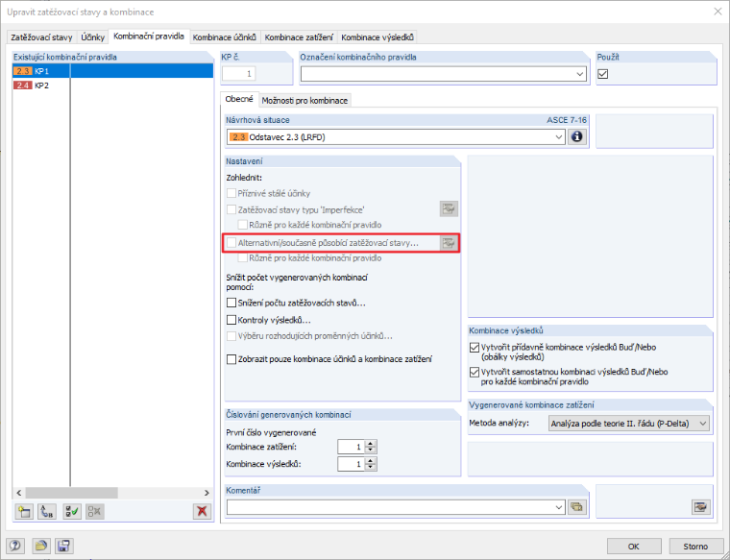Click scroll left arrow in rules list

tap(19, 493)
